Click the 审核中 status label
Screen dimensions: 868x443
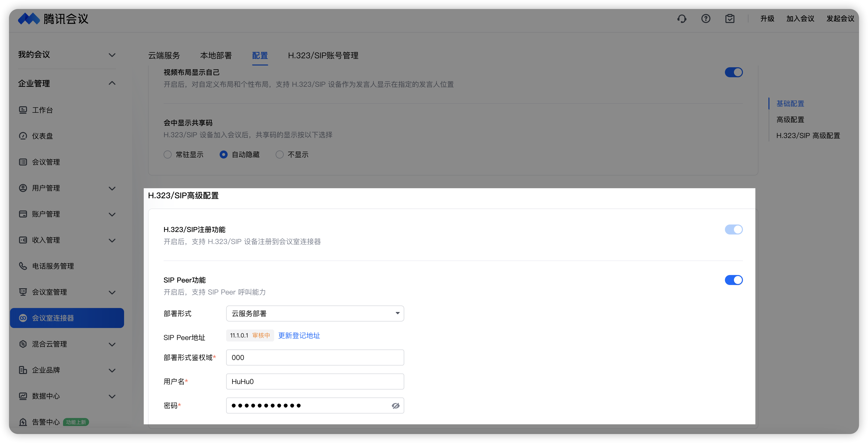(x=261, y=335)
